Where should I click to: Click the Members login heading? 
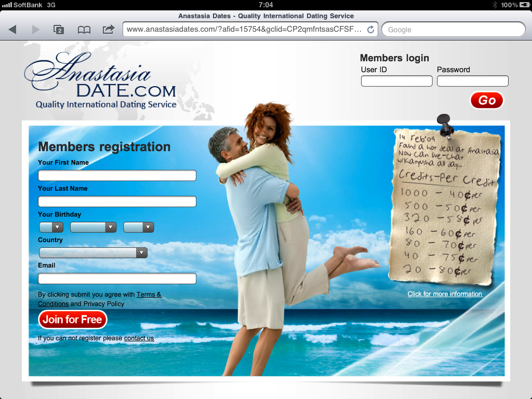[x=394, y=58]
